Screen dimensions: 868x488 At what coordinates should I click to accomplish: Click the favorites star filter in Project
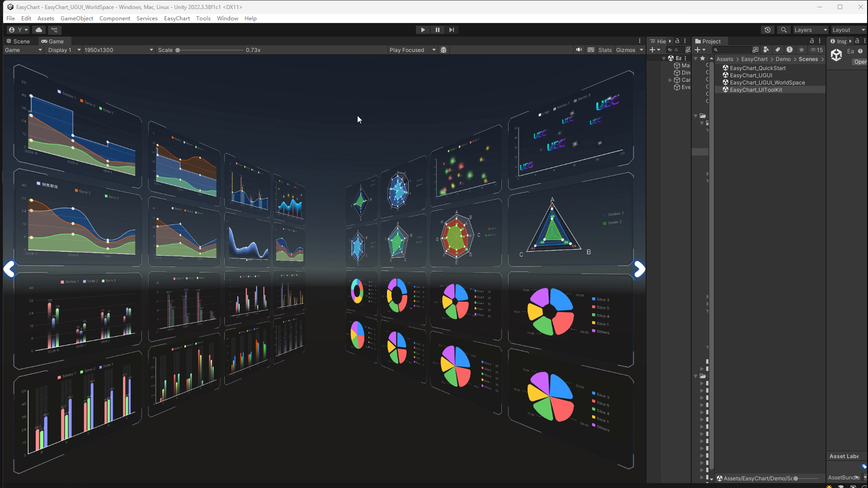802,50
